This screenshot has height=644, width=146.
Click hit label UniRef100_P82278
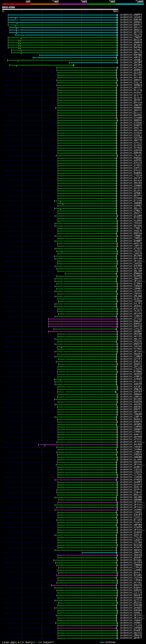(131, 35)
